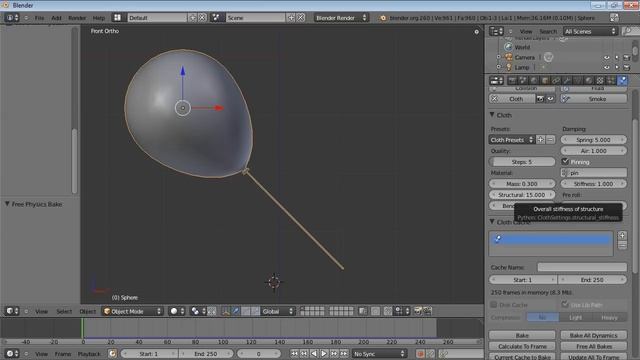Open the Scene properties tab icon

click(523, 80)
